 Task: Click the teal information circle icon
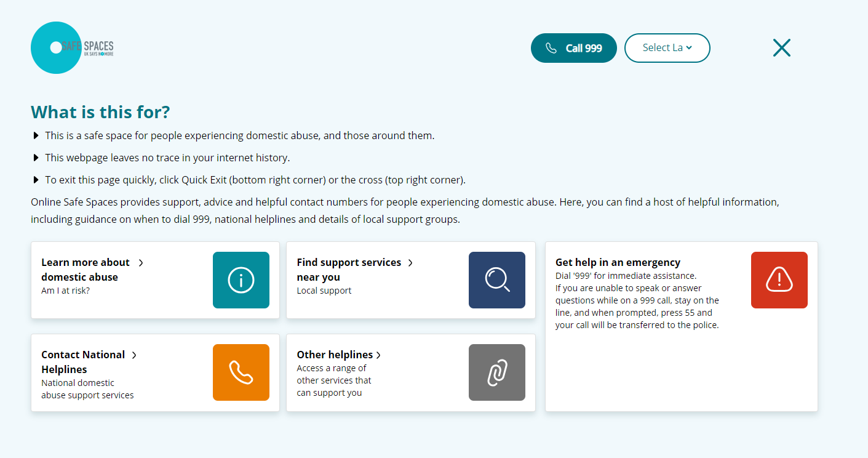(x=241, y=280)
